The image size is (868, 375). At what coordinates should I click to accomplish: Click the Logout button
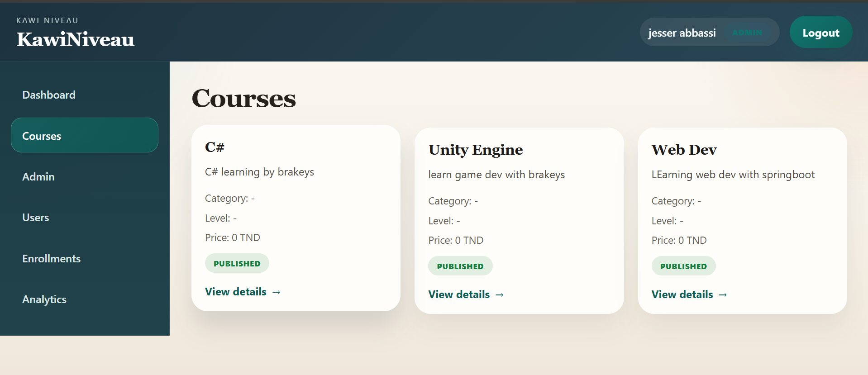click(x=821, y=33)
